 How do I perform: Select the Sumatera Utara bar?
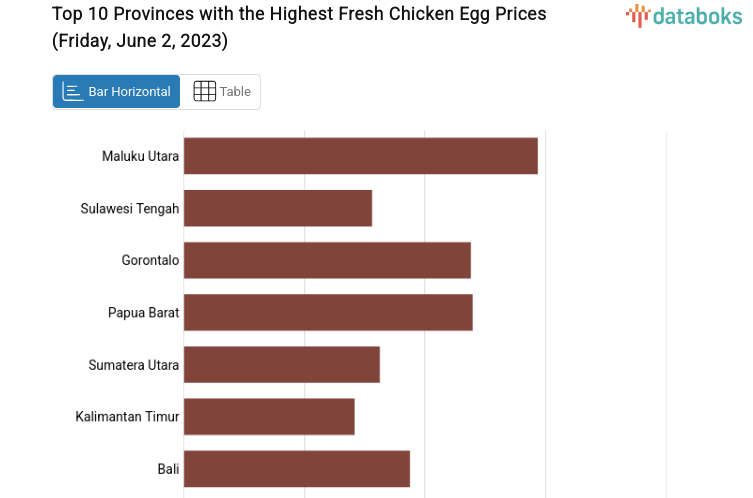click(282, 364)
